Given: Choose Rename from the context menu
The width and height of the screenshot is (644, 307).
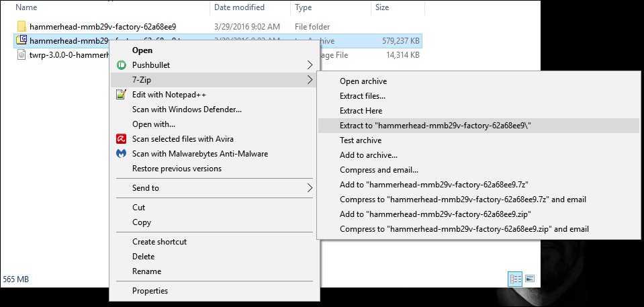Looking at the screenshot, I should click(x=215, y=271).
